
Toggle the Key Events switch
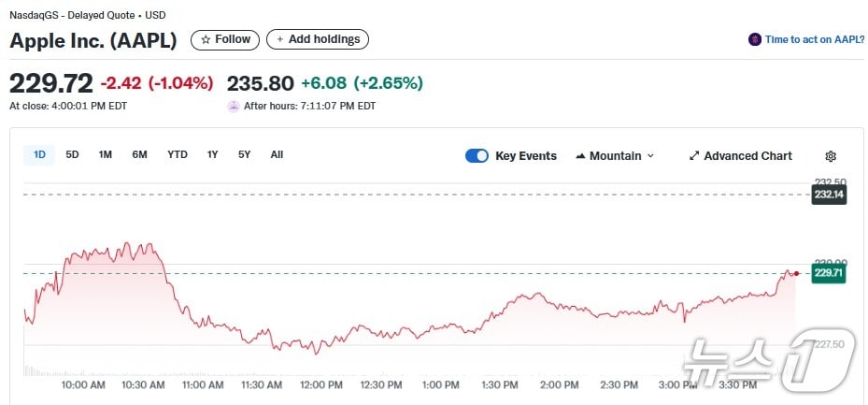point(477,156)
